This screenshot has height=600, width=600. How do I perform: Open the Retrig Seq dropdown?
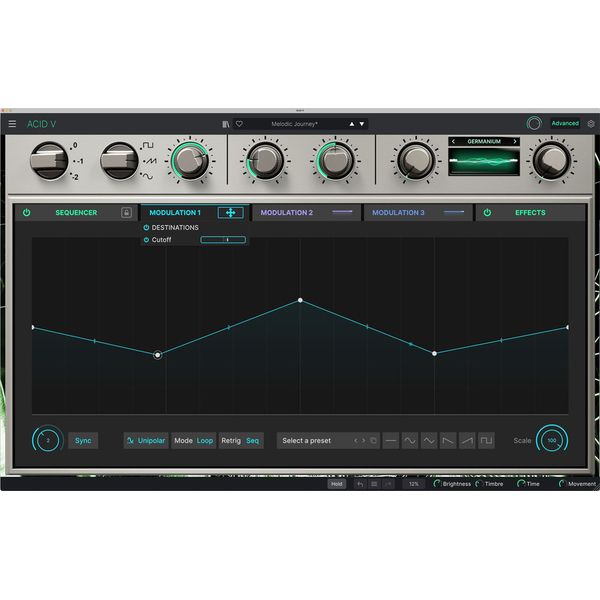point(241,440)
